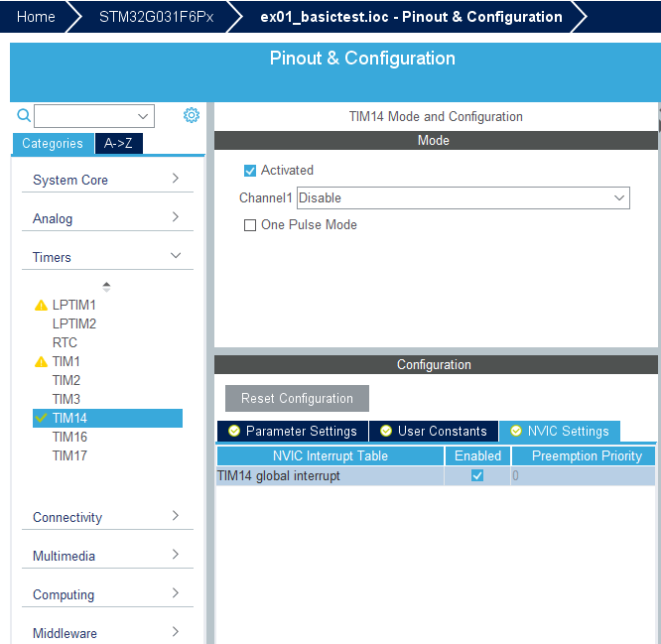
Task: Switch to the Categories tab
Action: (53, 144)
